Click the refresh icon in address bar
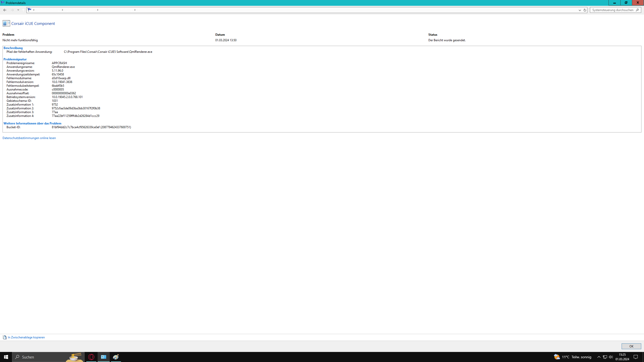This screenshot has width=644, height=362. click(x=585, y=10)
